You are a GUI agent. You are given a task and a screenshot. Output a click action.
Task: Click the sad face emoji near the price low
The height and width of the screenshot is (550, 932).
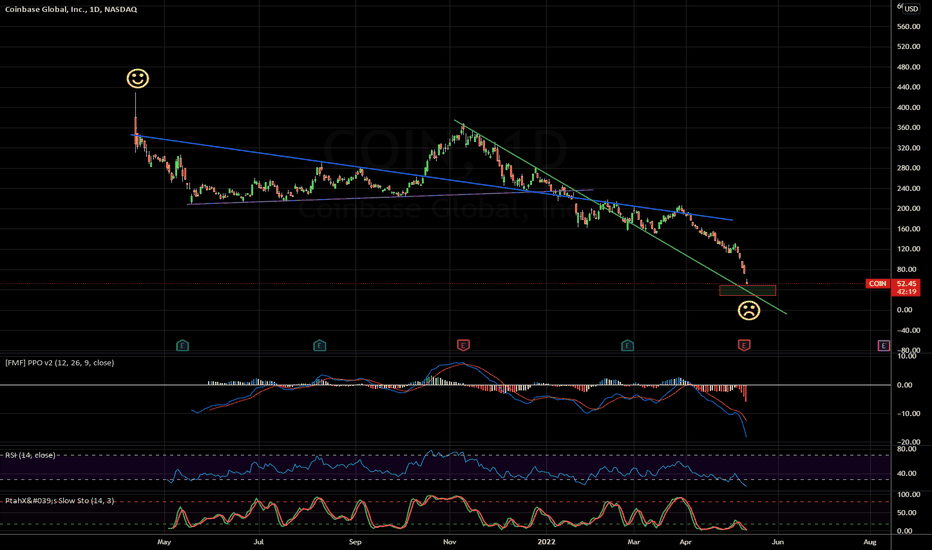click(748, 310)
